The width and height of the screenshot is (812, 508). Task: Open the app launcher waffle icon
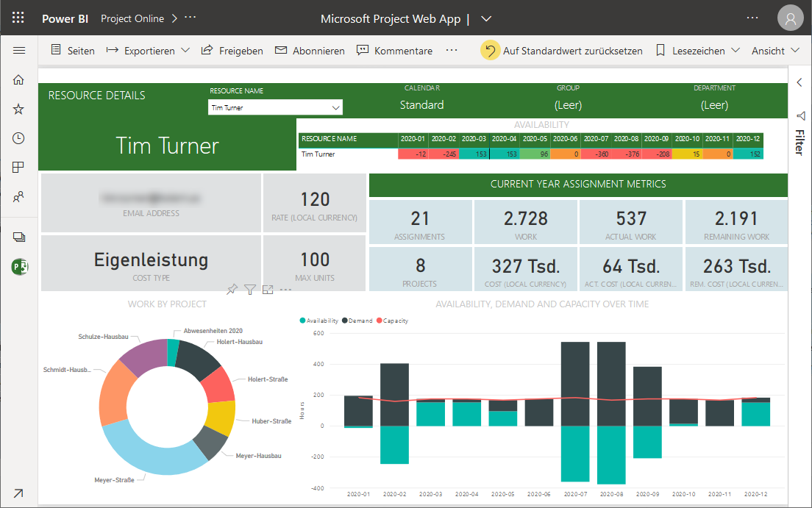point(18,18)
